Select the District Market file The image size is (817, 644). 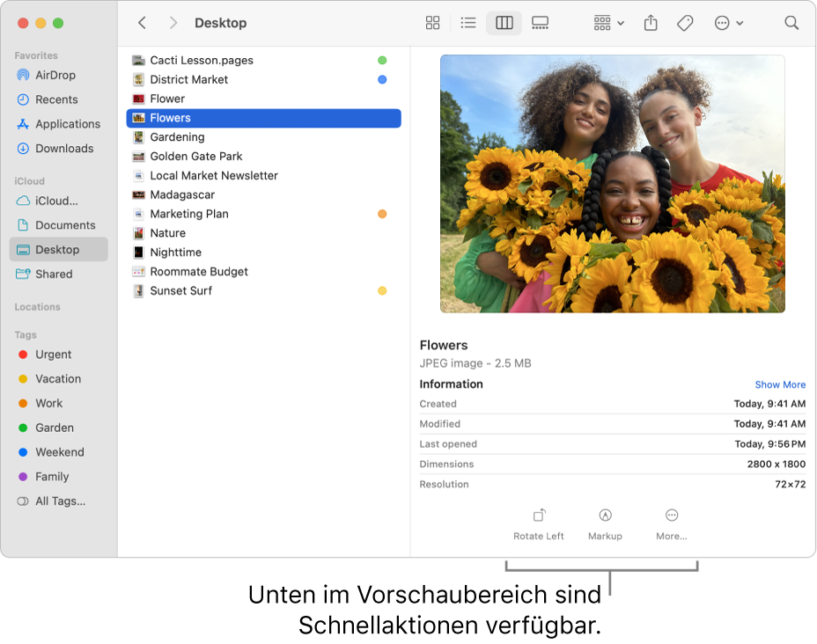click(x=263, y=80)
